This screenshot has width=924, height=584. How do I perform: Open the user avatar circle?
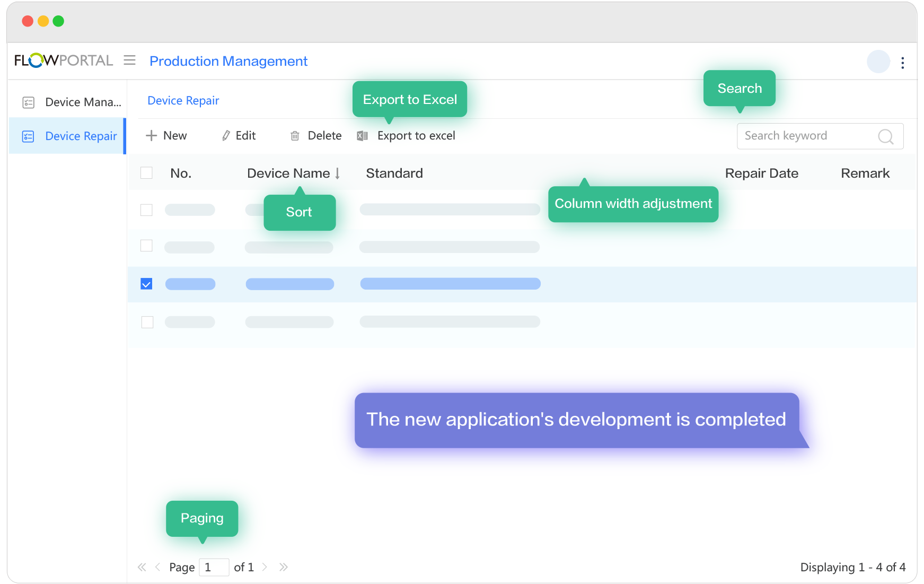(x=878, y=62)
